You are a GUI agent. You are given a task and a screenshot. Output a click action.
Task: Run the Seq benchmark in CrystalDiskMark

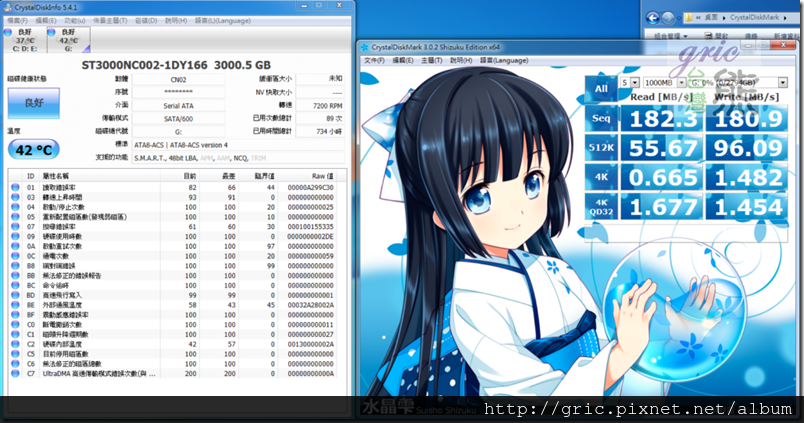(x=601, y=118)
